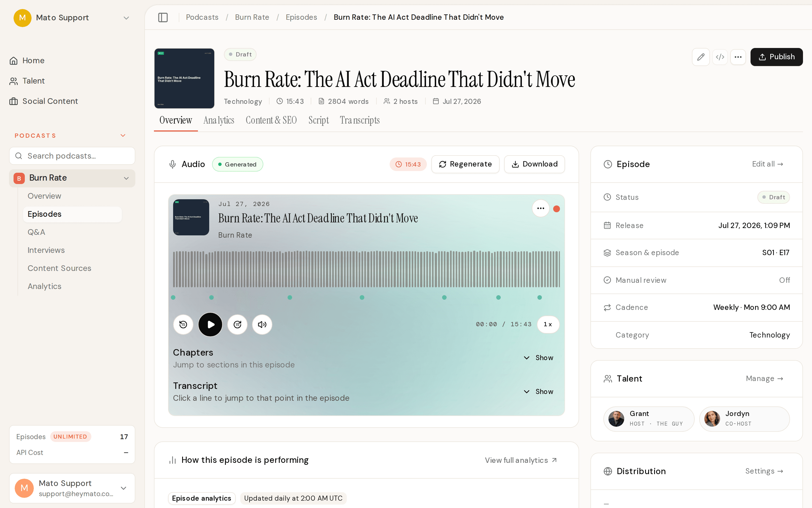Click the player episode cover thumbnail

coord(191,217)
